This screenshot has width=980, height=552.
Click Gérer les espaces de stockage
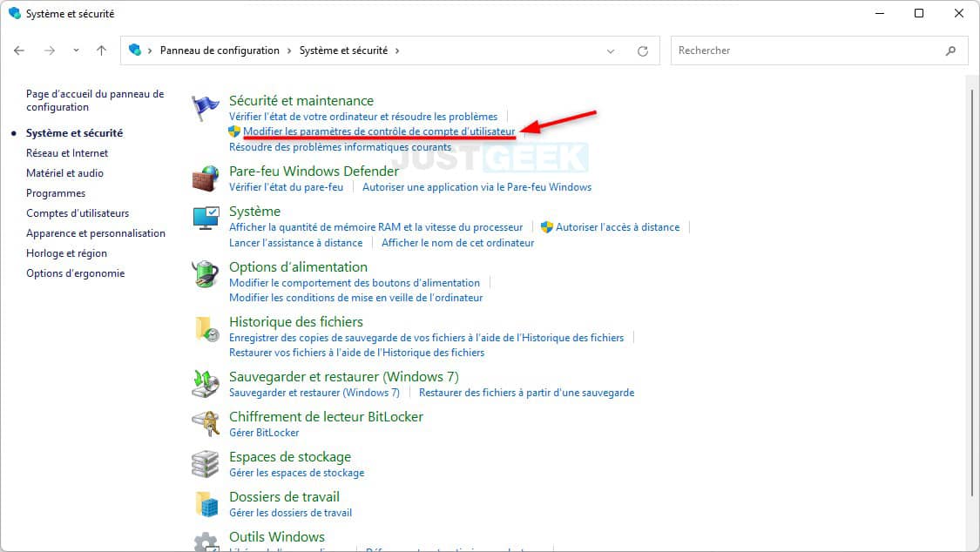(x=296, y=473)
